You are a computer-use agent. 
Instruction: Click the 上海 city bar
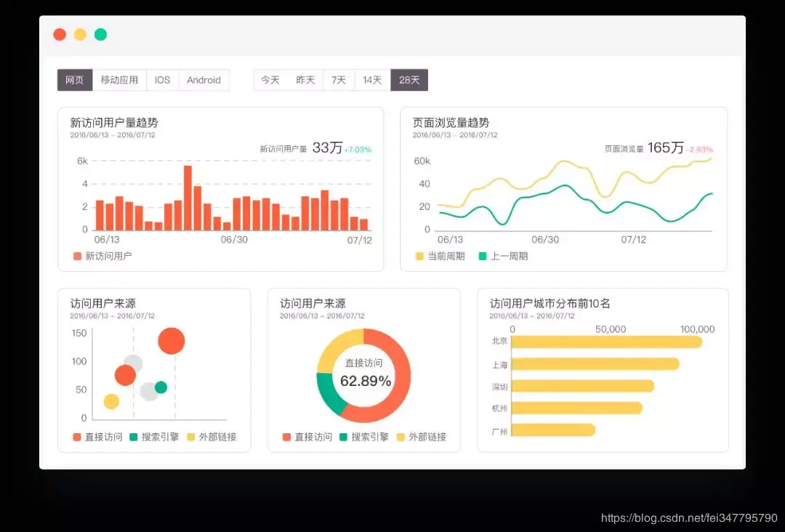tap(595, 364)
